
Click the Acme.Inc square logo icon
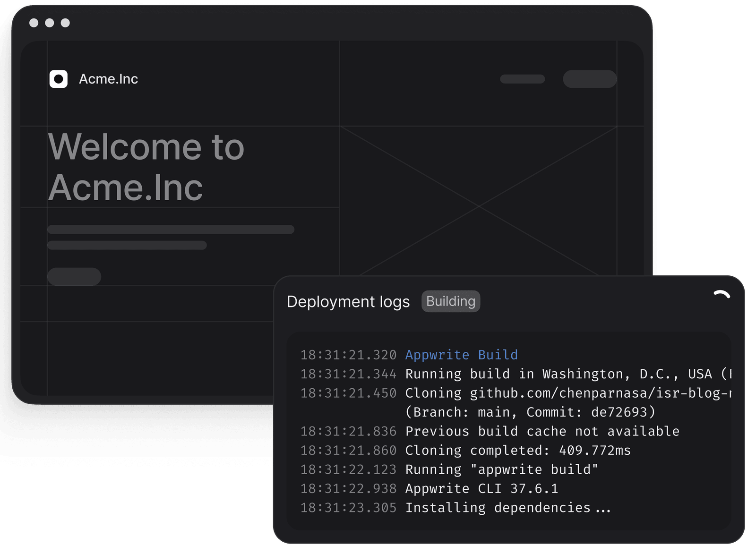(59, 79)
